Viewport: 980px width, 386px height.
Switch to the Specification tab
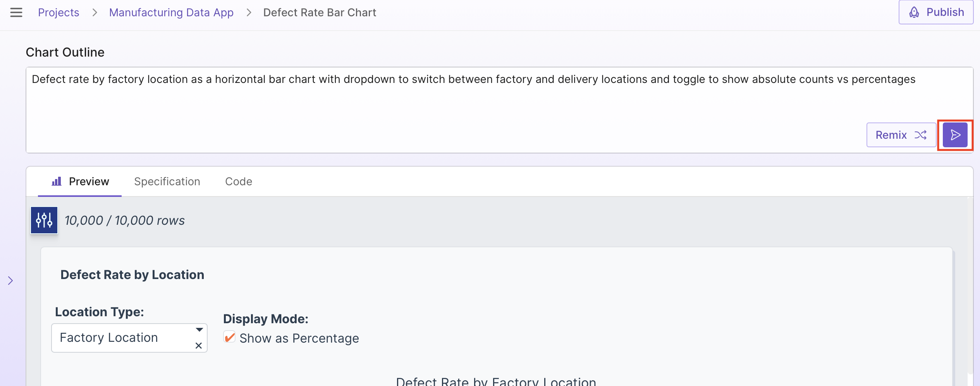coord(167,181)
